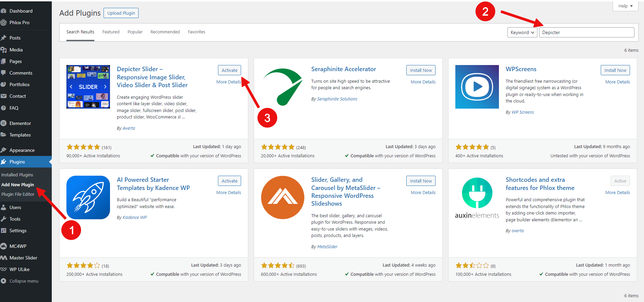
Task: Click the WP ULike sidebar icon
Action: pyautogui.click(x=3, y=269)
